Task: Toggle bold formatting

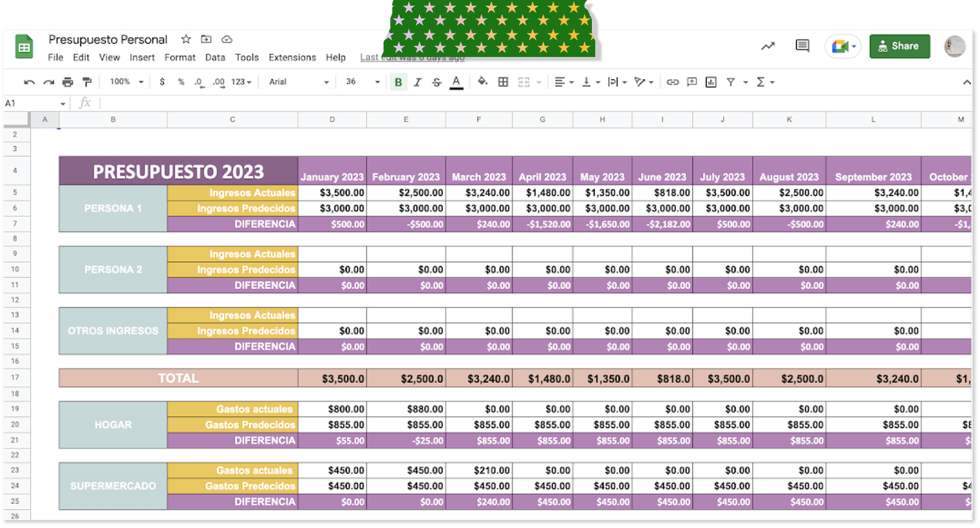Action: pyautogui.click(x=398, y=82)
